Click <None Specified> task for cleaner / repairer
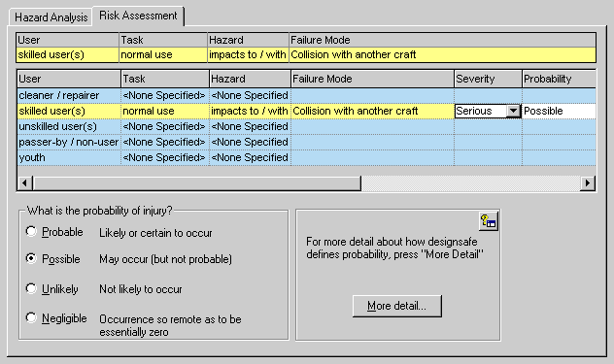The image size is (614, 364). (165, 95)
